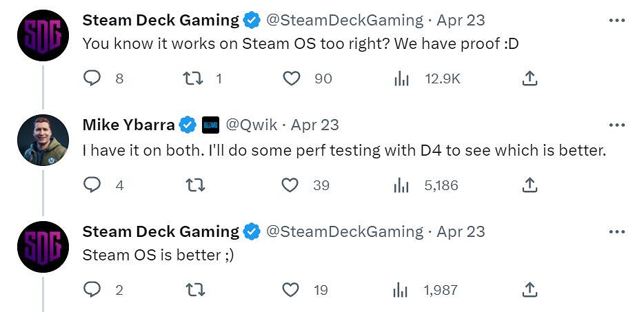This screenshot has height=312, width=644.
Task: Reply to 'Steam OS is better' tweet
Action: 92,290
